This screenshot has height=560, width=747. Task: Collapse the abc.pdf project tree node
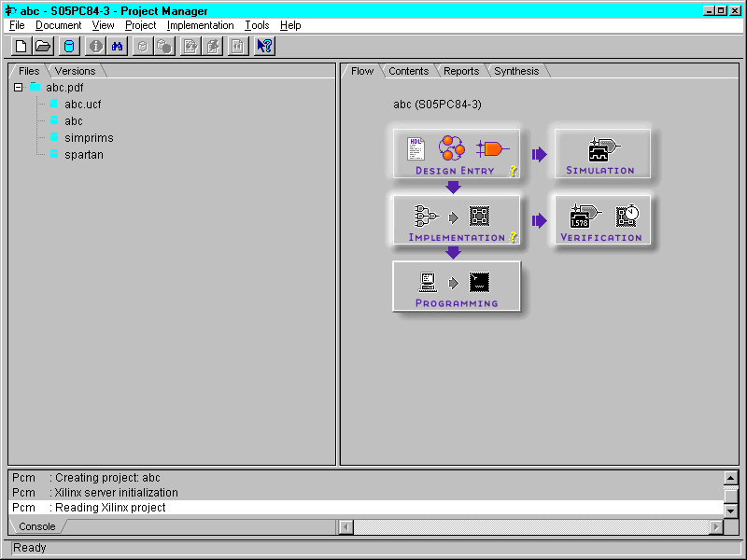pyautogui.click(x=18, y=87)
